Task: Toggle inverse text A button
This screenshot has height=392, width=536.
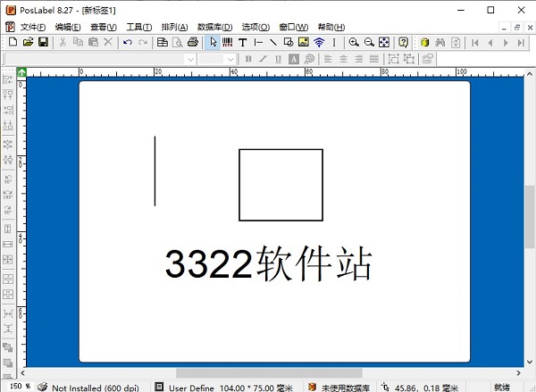Action: pyautogui.click(x=294, y=59)
